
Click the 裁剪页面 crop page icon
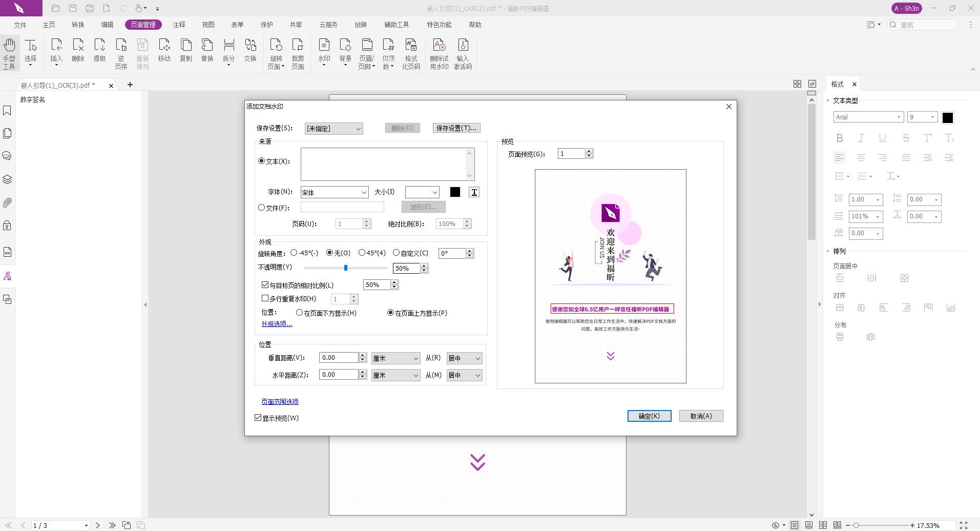pos(298,52)
